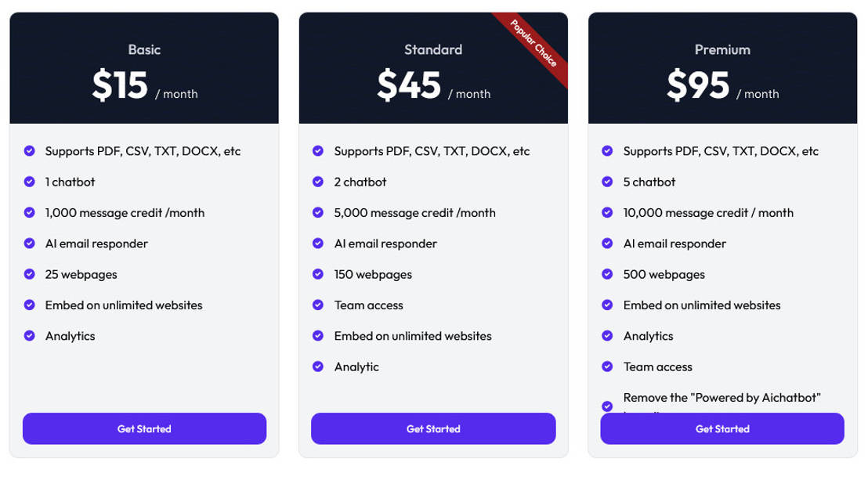Click the checkmark beside "1 chatbot" in Basic

29,182
